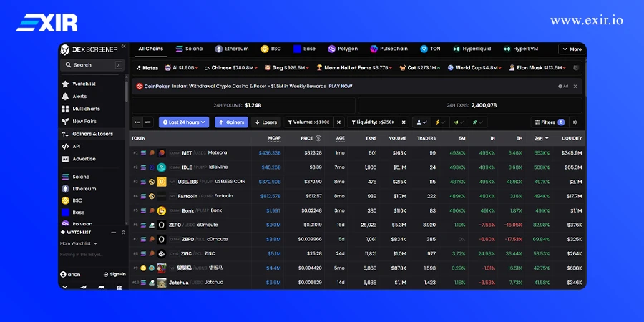Toggle the megaphone ads filter
Image resolution: width=644 pixels, height=322 pixels.
click(459, 122)
